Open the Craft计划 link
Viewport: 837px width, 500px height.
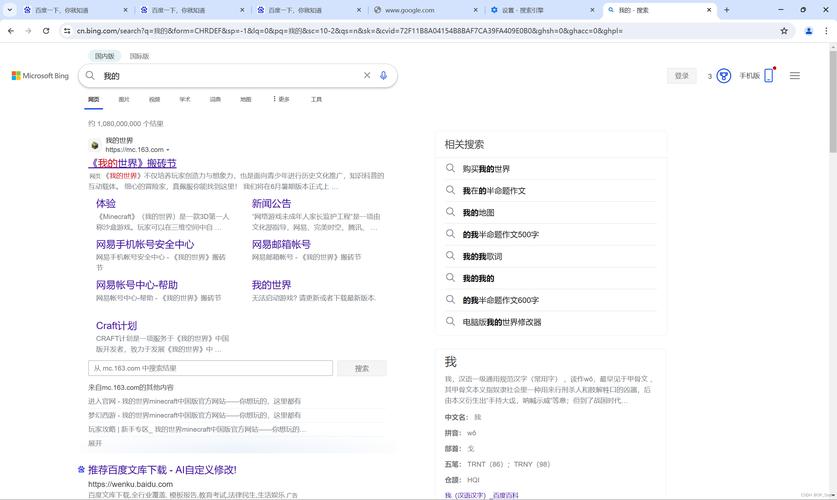click(116, 326)
